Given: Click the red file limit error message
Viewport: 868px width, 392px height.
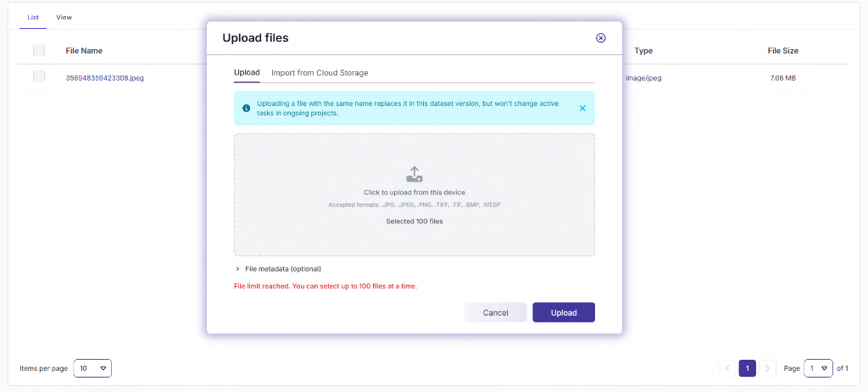Looking at the screenshot, I should pos(325,287).
